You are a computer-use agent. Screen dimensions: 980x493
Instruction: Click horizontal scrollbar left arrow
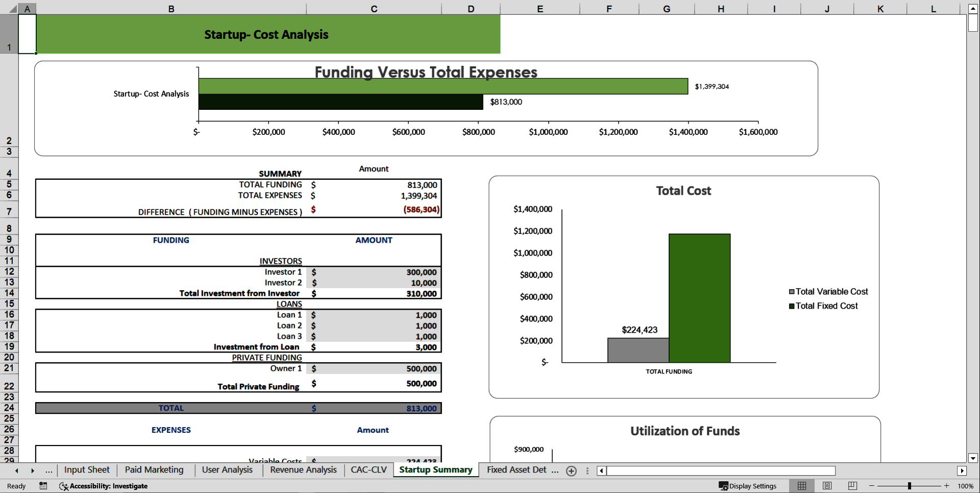pyautogui.click(x=601, y=471)
